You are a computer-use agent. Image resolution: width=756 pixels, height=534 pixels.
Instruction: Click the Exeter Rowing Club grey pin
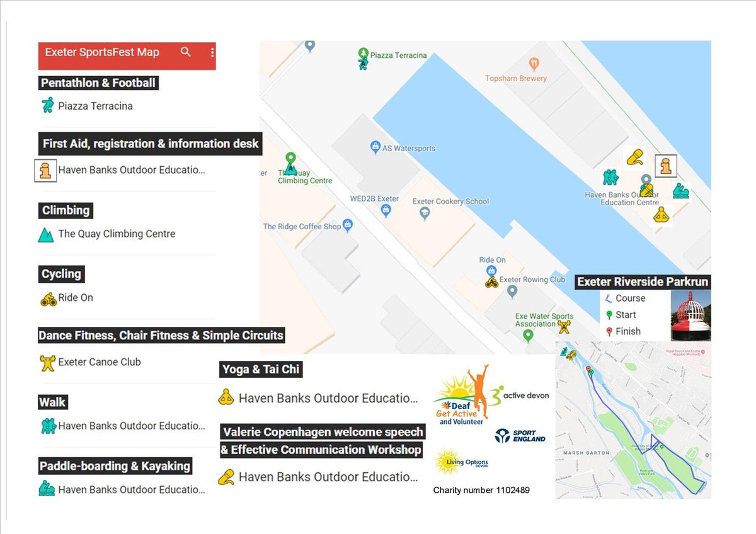coord(512,292)
